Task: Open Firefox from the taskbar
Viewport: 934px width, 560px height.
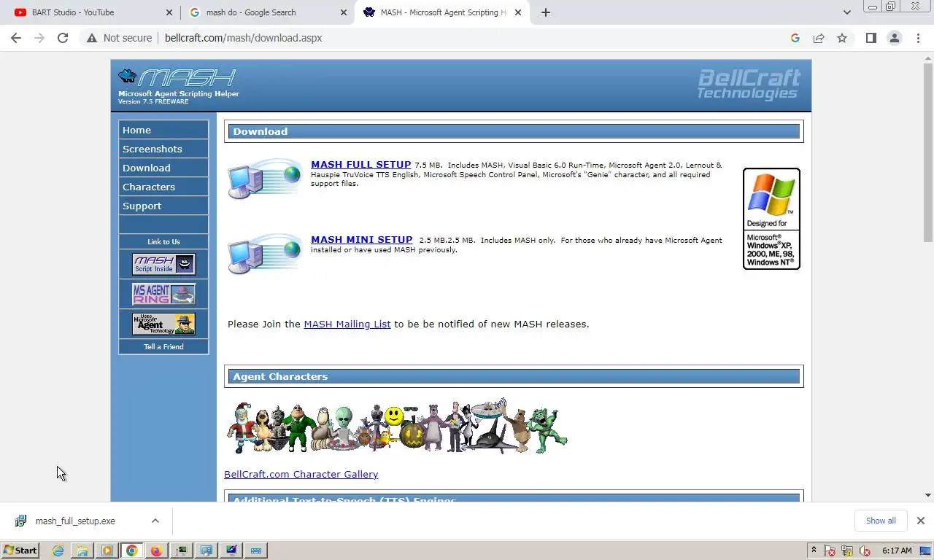Action: [156, 551]
